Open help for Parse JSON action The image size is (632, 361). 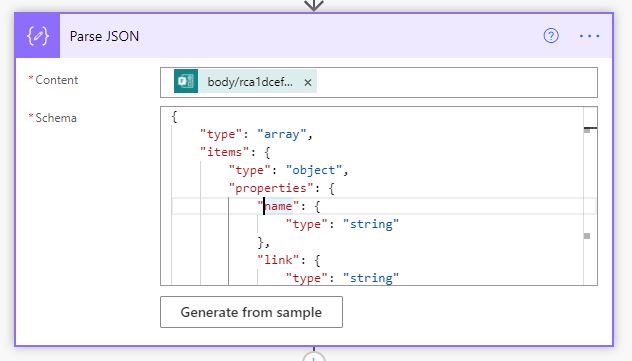pos(551,36)
